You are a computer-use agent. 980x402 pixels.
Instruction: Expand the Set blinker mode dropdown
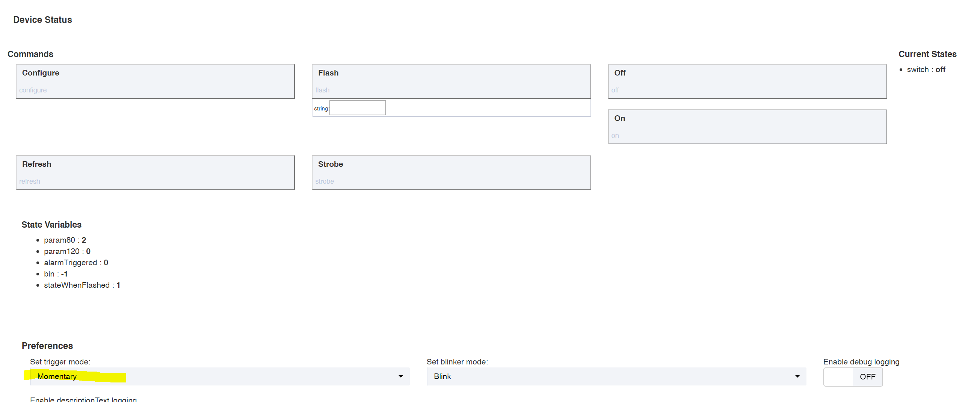point(616,376)
